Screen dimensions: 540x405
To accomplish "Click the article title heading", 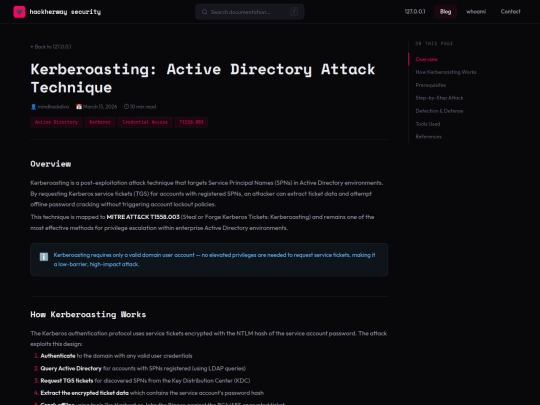I will 202,78.
